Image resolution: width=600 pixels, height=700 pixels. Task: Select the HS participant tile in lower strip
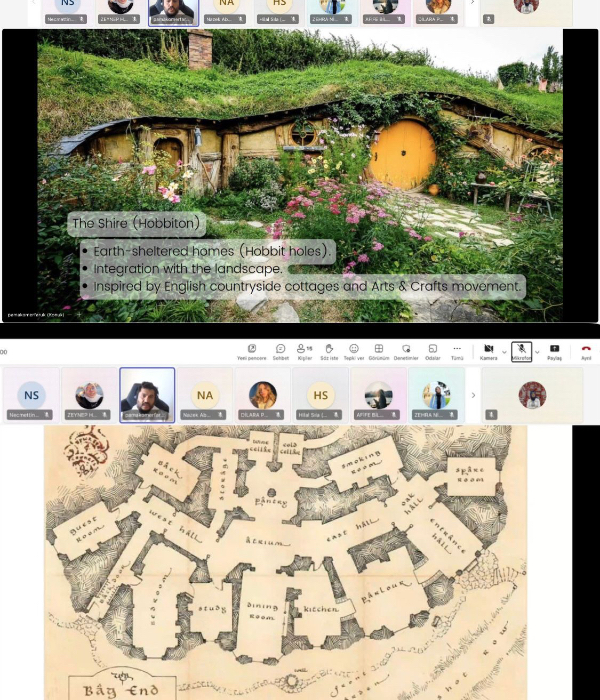(320, 395)
